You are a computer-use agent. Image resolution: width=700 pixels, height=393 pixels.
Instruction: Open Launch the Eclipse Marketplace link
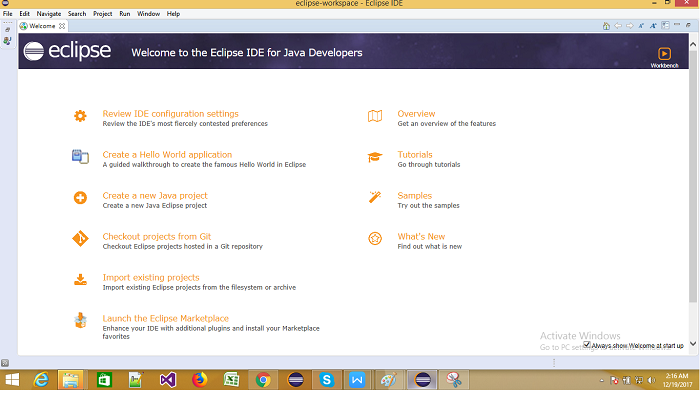pyautogui.click(x=166, y=318)
